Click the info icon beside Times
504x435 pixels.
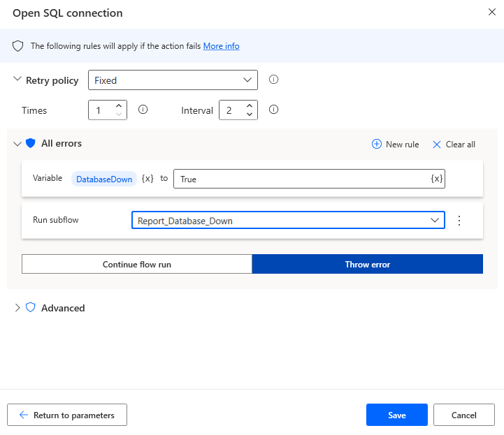(143, 110)
